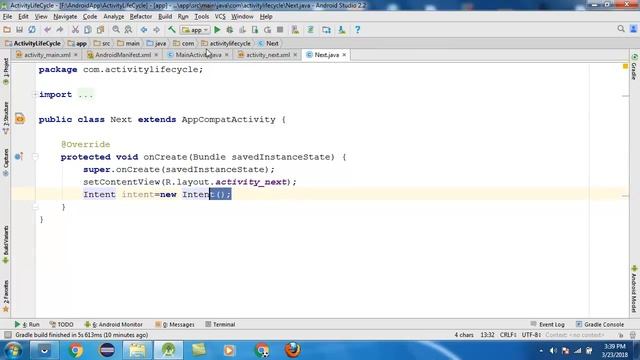Open the Event Log tool window

coord(547,324)
